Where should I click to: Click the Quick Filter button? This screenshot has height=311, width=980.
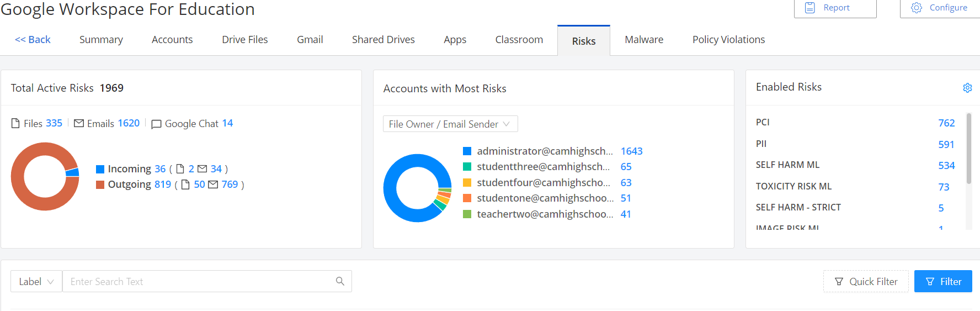tap(866, 281)
